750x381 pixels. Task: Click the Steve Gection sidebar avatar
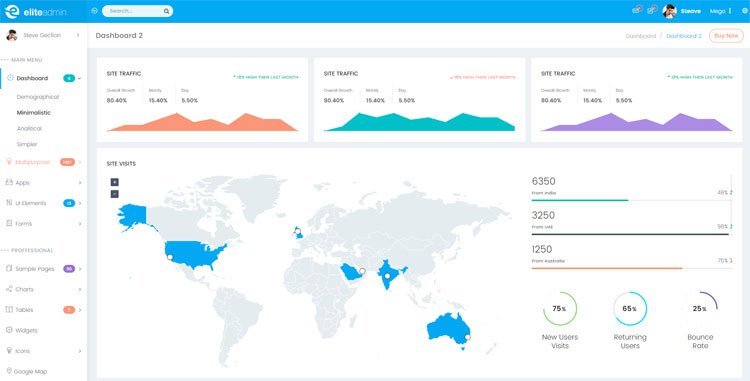point(11,35)
